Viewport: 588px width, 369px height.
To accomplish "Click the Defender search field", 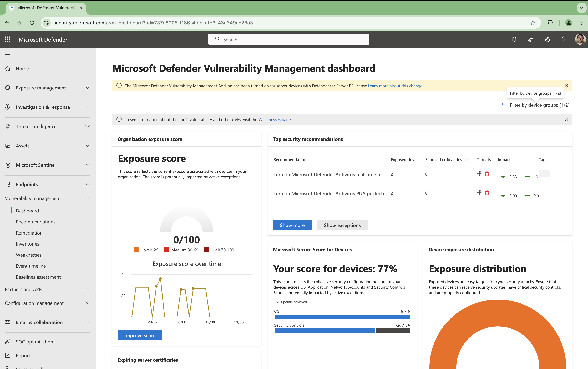I will [x=288, y=39].
